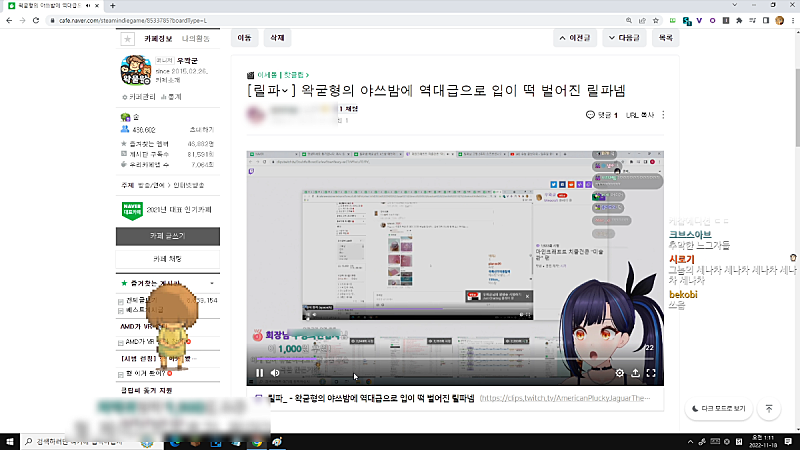Open the Chrome profile avatar
800x450 pixels.
pos(779,20)
